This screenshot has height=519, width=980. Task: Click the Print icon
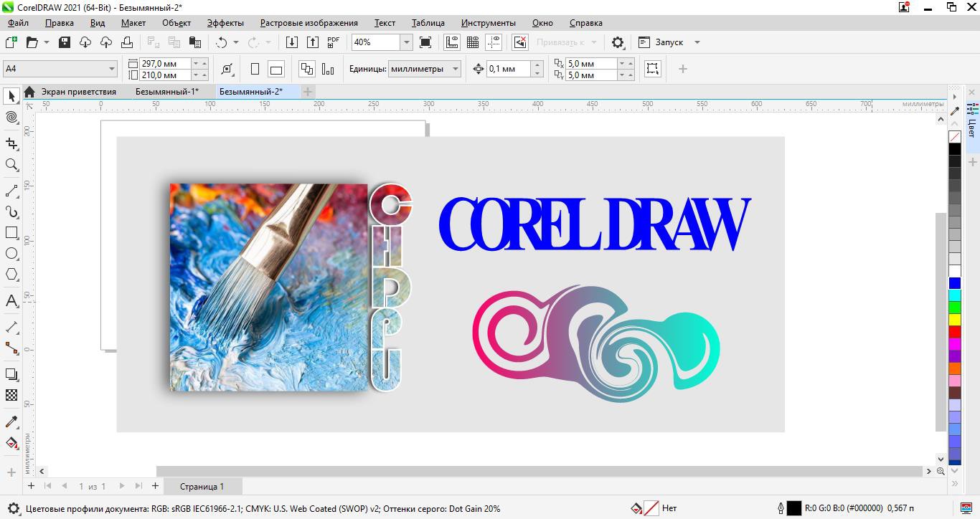(127, 42)
